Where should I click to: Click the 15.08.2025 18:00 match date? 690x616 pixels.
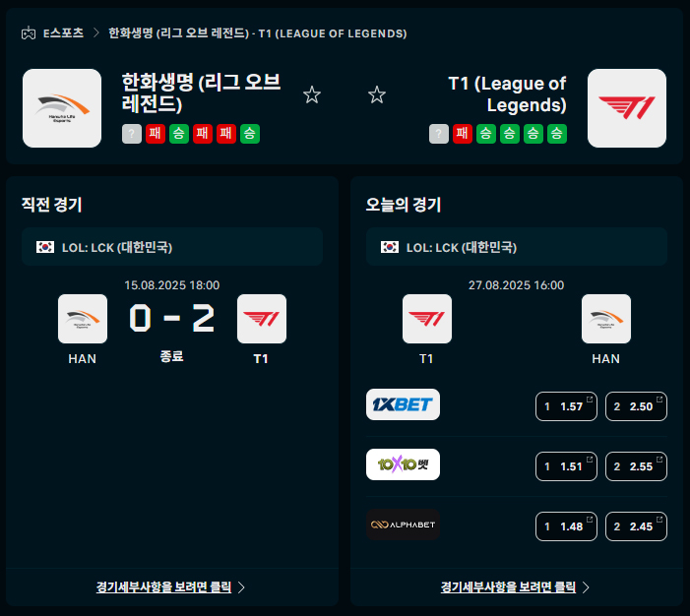172,285
